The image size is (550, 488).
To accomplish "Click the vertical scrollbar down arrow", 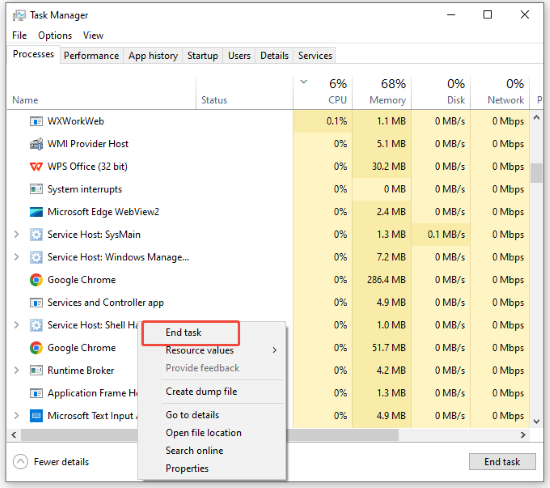I will coord(536,421).
